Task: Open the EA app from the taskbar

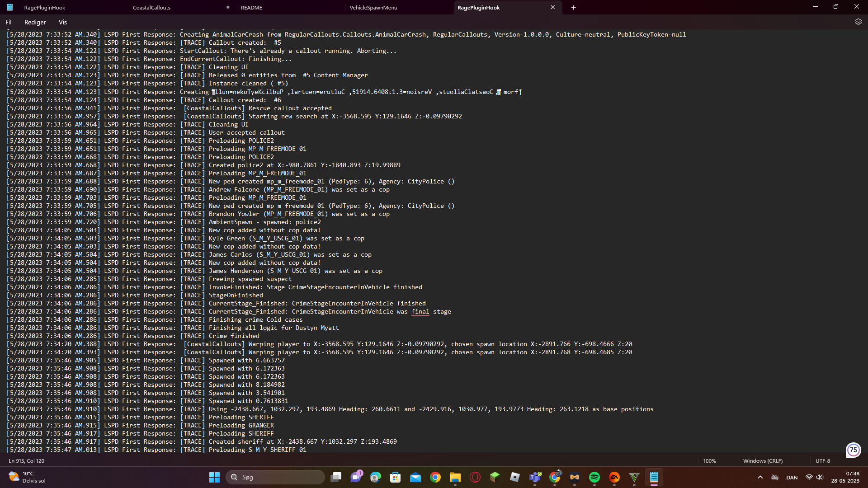Action: click(614, 477)
